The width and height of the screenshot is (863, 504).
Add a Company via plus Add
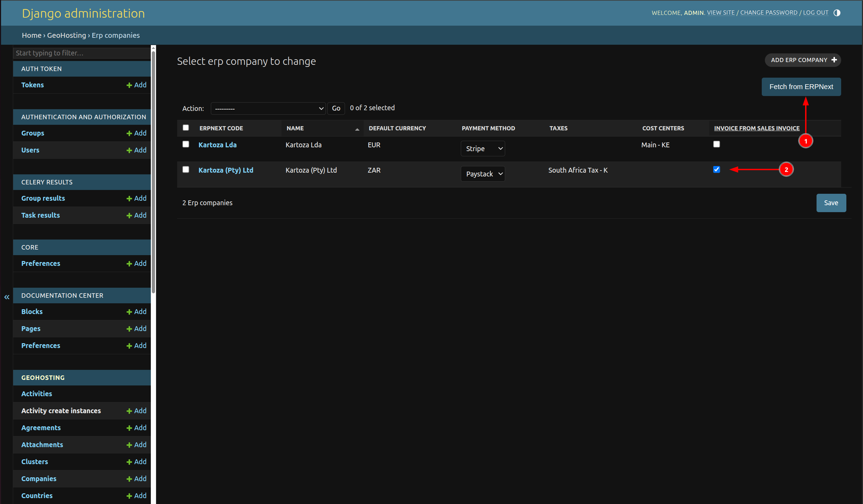[137, 479]
